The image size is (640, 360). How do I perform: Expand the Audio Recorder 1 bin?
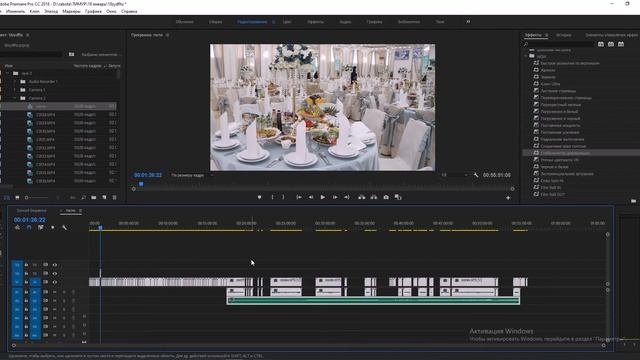coord(15,82)
